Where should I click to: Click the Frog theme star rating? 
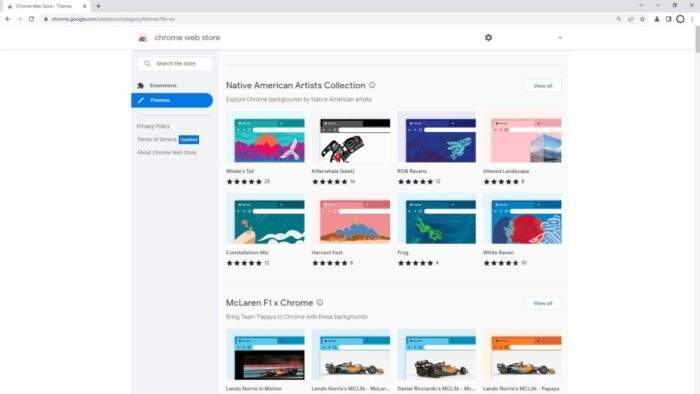tap(415, 263)
